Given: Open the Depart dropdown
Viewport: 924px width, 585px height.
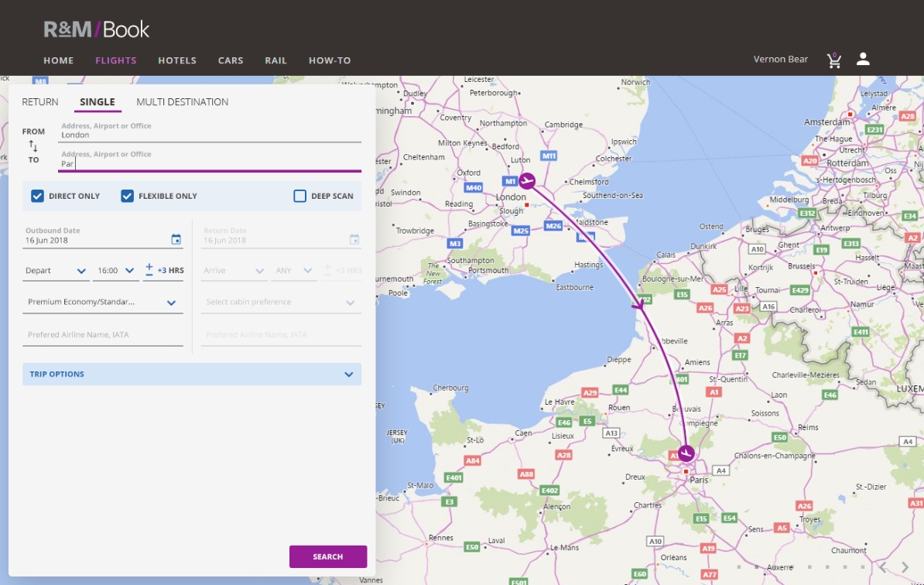Looking at the screenshot, I should 56,271.
